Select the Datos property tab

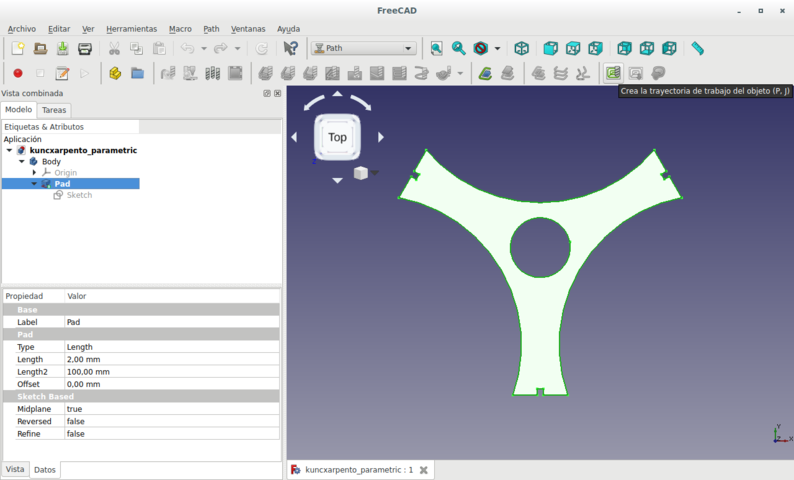point(45,470)
